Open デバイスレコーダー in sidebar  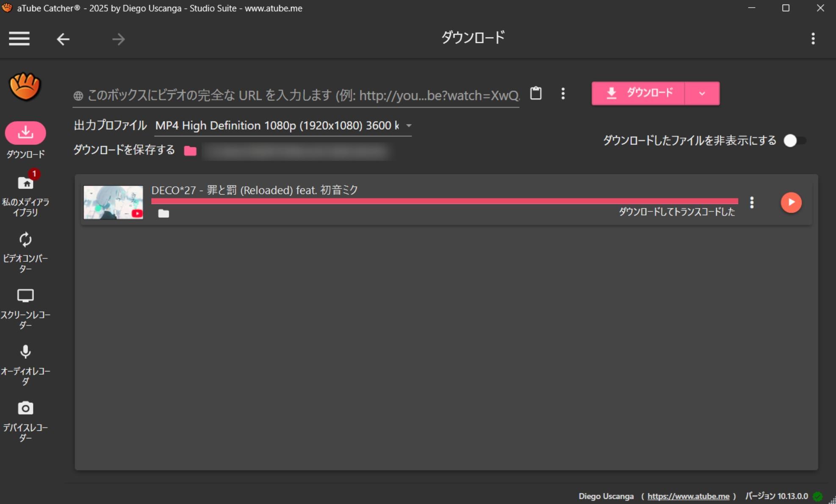click(x=25, y=421)
